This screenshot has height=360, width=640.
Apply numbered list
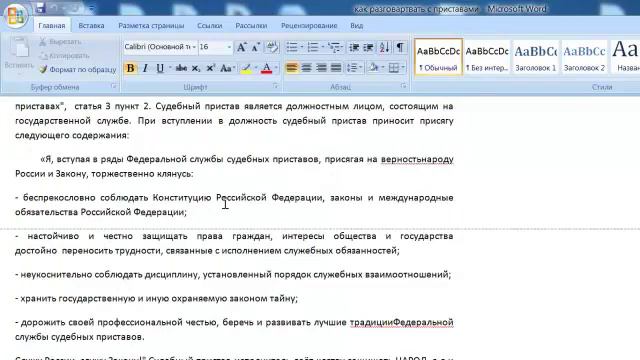pos(313,47)
